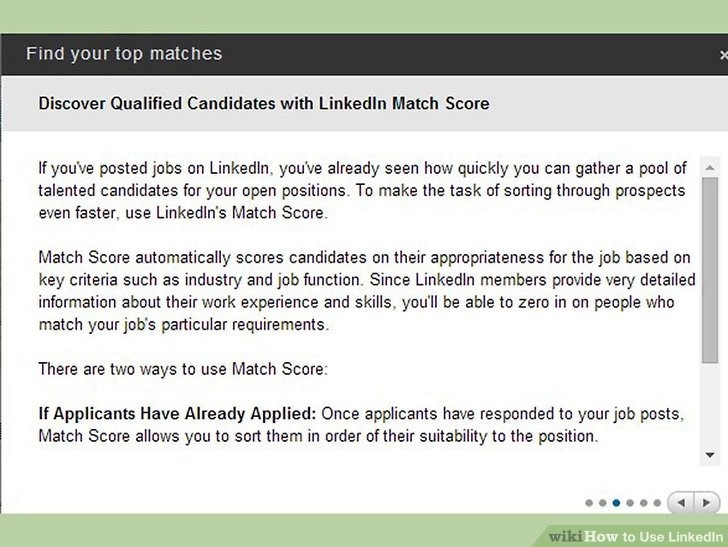Select the second pagination dot

(x=602, y=502)
